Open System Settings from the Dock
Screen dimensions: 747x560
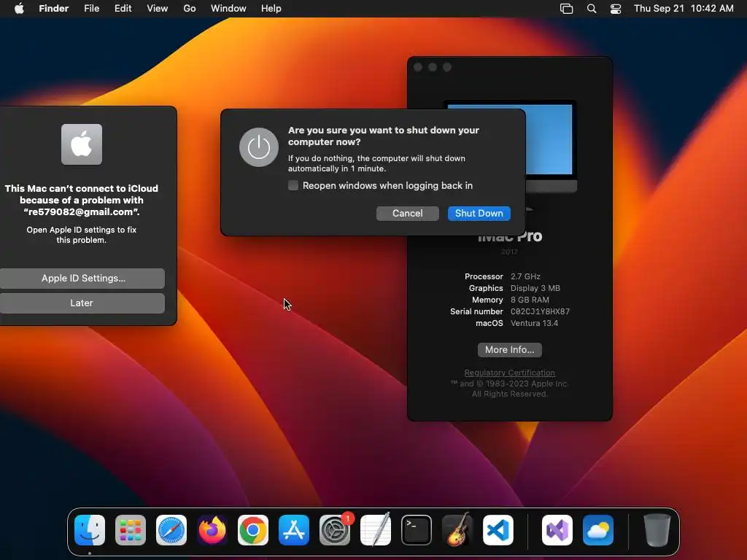[334, 530]
